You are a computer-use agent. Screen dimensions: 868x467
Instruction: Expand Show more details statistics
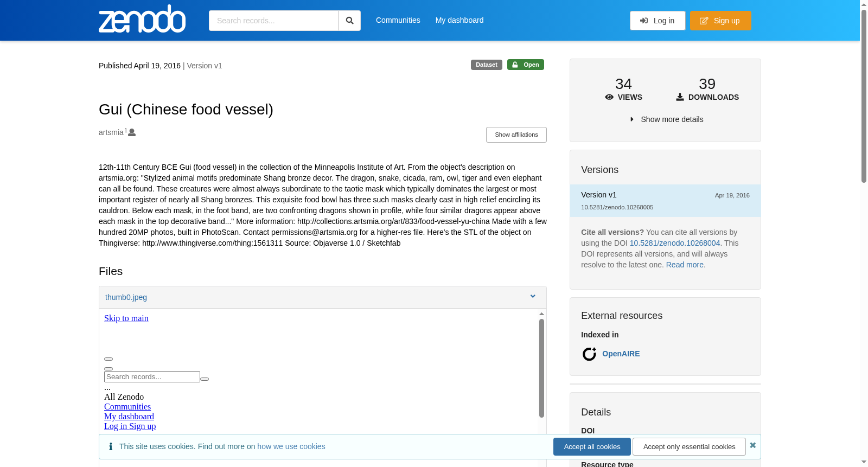click(667, 119)
